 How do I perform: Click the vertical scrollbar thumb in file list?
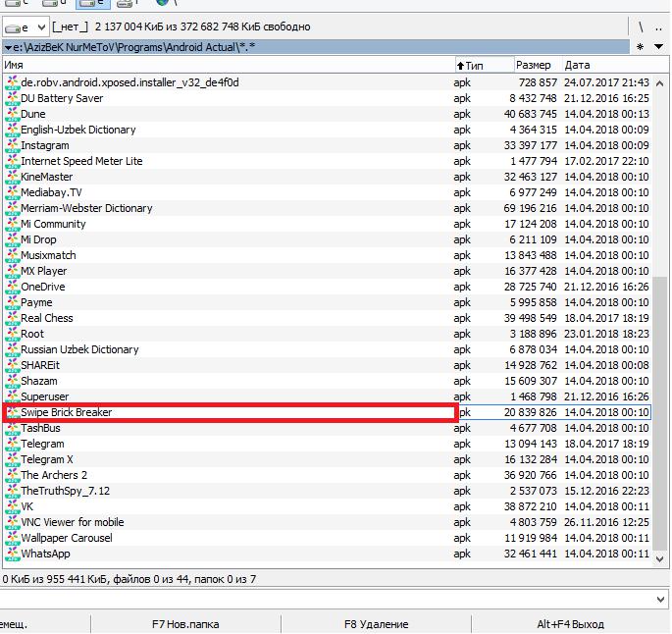pyautogui.click(x=660, y=413)
